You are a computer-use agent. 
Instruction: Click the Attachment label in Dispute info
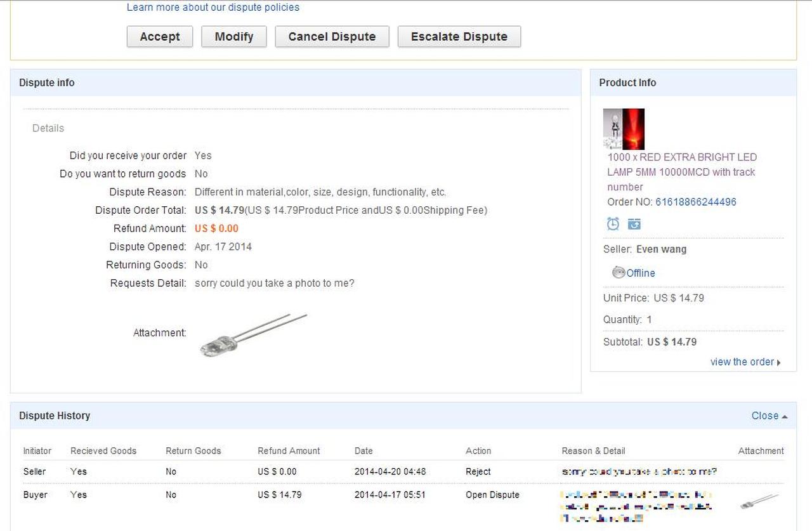[x=160, y=333]
